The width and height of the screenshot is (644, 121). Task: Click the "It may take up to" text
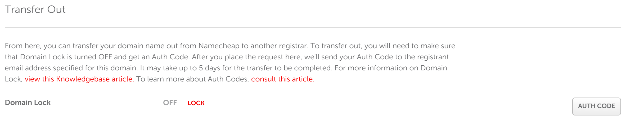pyautogui.click(x=168, y=68)
